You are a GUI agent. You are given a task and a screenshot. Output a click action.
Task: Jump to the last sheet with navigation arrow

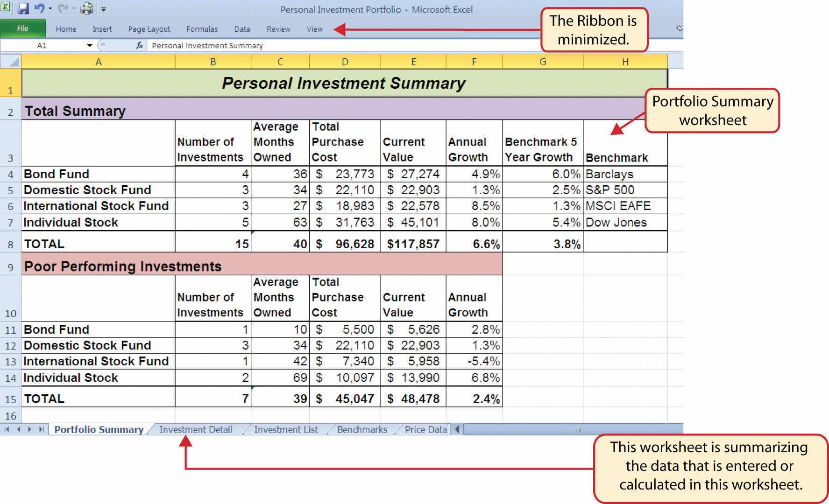click(x=41, y=429)
